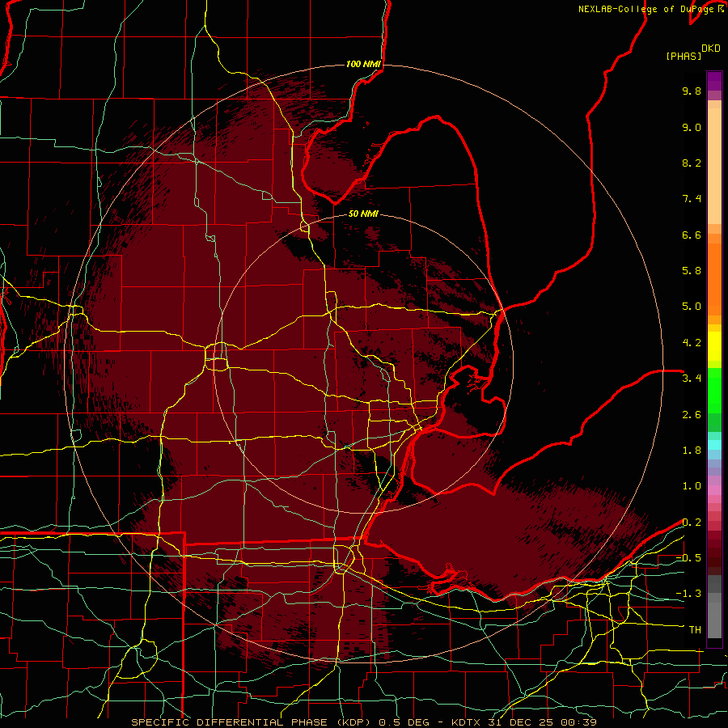Pick the yellow segment of the color bar

click(714, 346)
